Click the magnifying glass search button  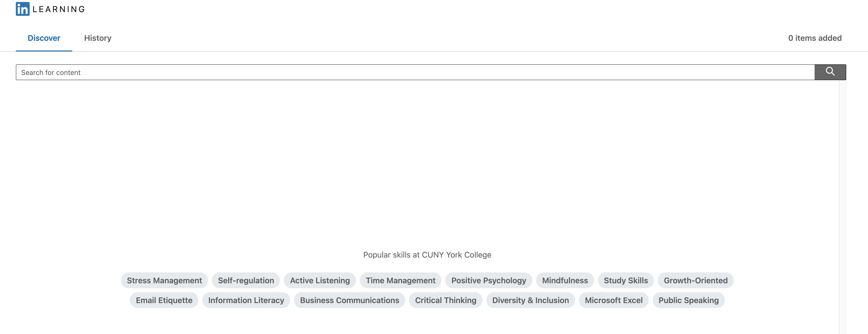pos(830,72)
